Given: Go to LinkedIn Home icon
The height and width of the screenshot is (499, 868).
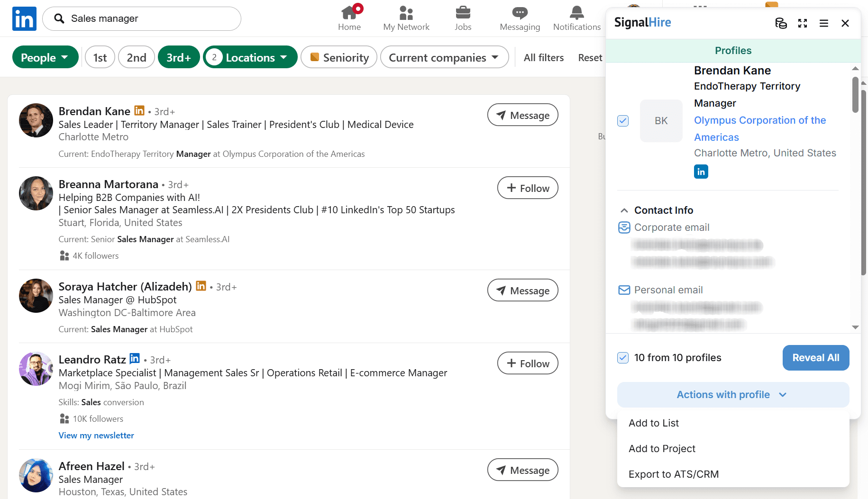Looking at the screenshot, I should 349,13.
